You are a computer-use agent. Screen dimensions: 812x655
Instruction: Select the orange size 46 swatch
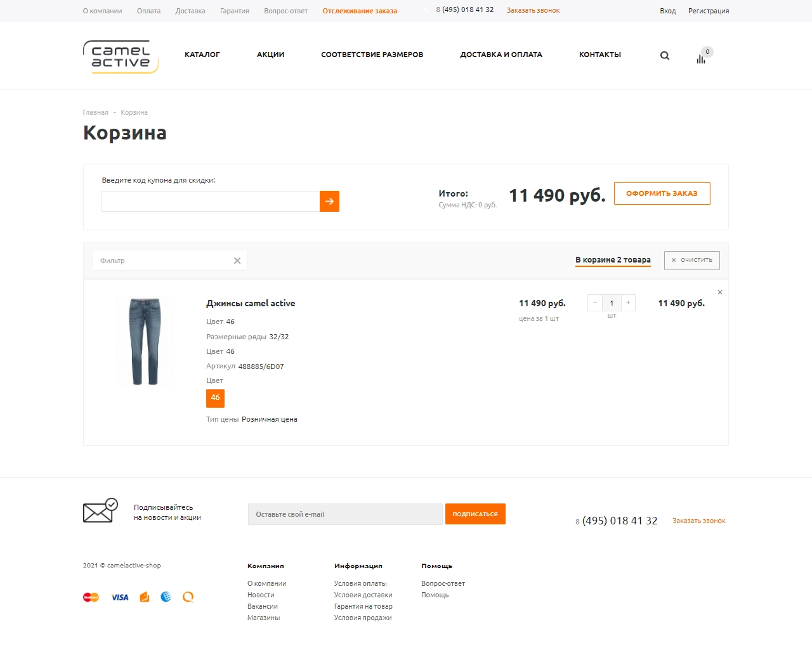tap(215, 398)
